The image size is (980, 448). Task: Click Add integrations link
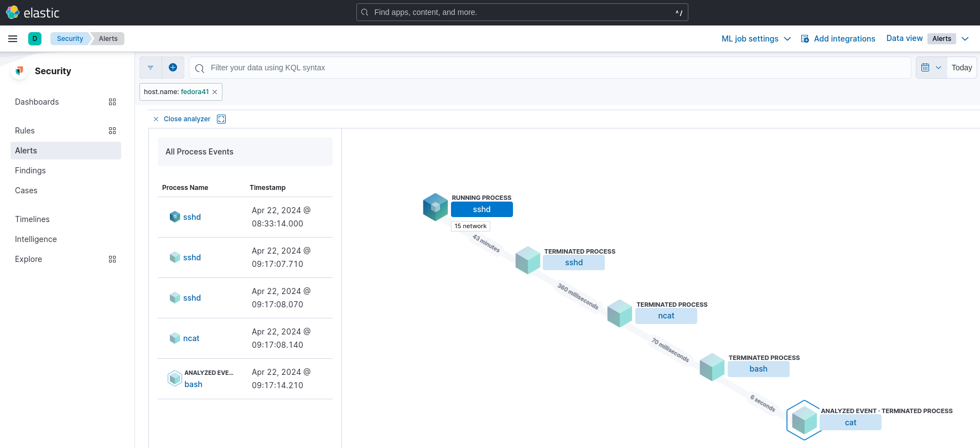(838, 39)
